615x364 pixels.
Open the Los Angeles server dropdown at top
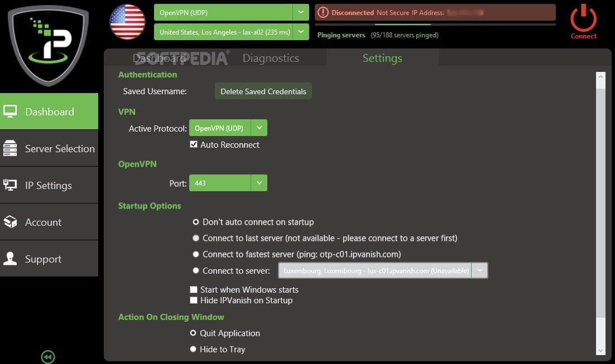tap(301, 32)
